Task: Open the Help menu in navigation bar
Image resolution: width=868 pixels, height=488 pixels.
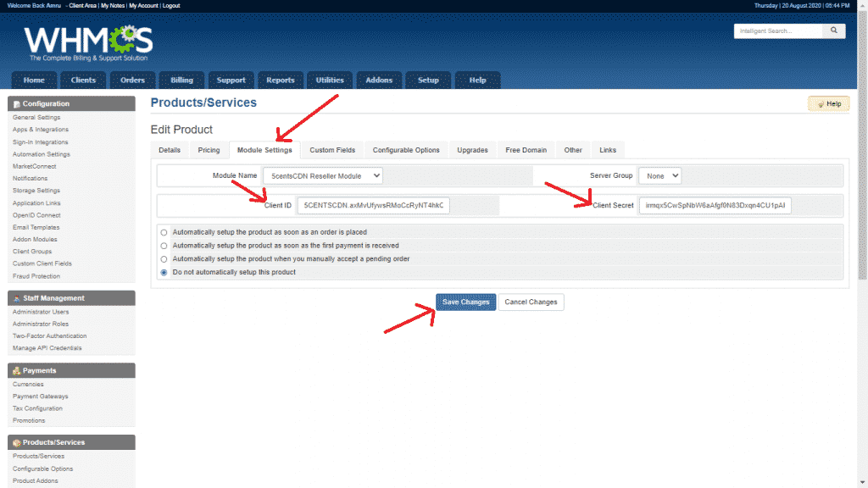Action: [x=477, y=80]
